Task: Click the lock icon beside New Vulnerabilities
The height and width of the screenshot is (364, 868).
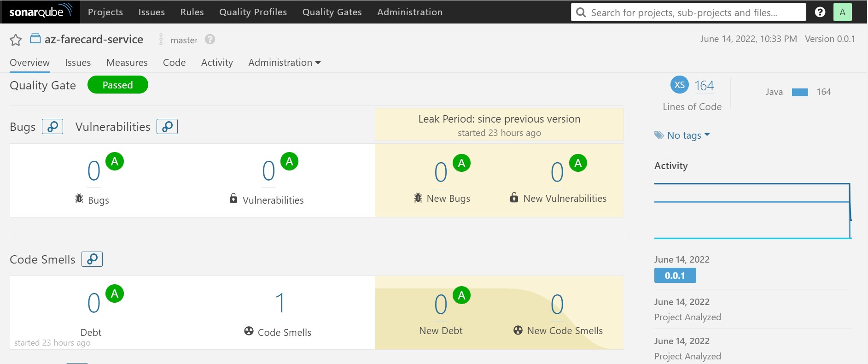Action: 514,197
